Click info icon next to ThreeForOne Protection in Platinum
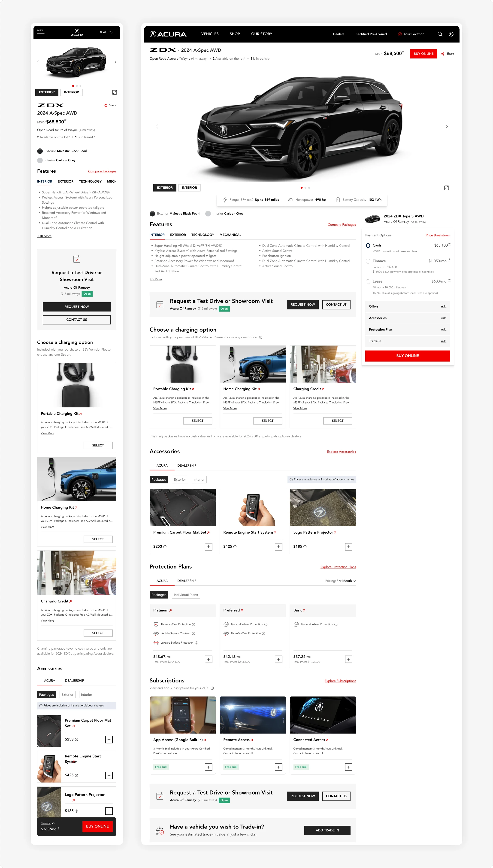493x868 pixels. (x=194, y=624)
